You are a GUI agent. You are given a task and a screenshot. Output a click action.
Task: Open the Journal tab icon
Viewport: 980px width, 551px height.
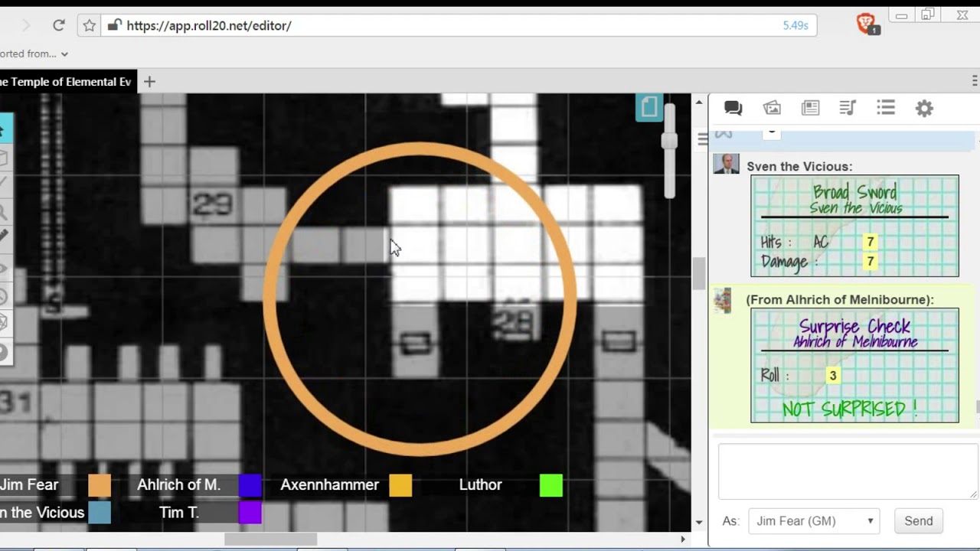810,109
